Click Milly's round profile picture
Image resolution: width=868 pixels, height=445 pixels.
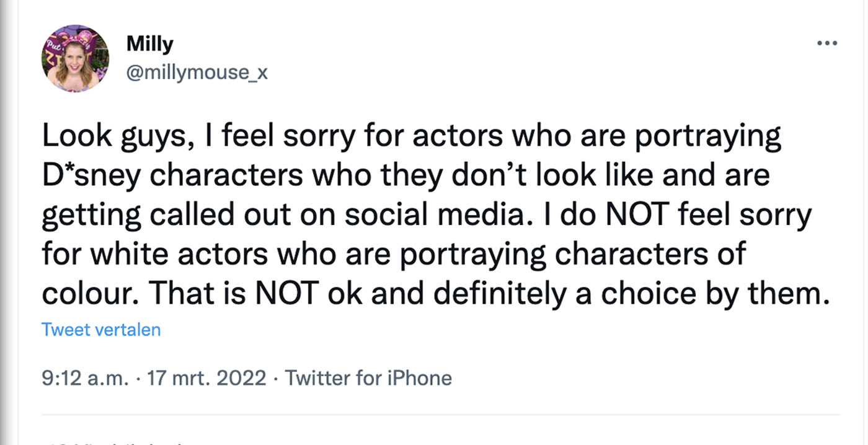tap(76, 59)
